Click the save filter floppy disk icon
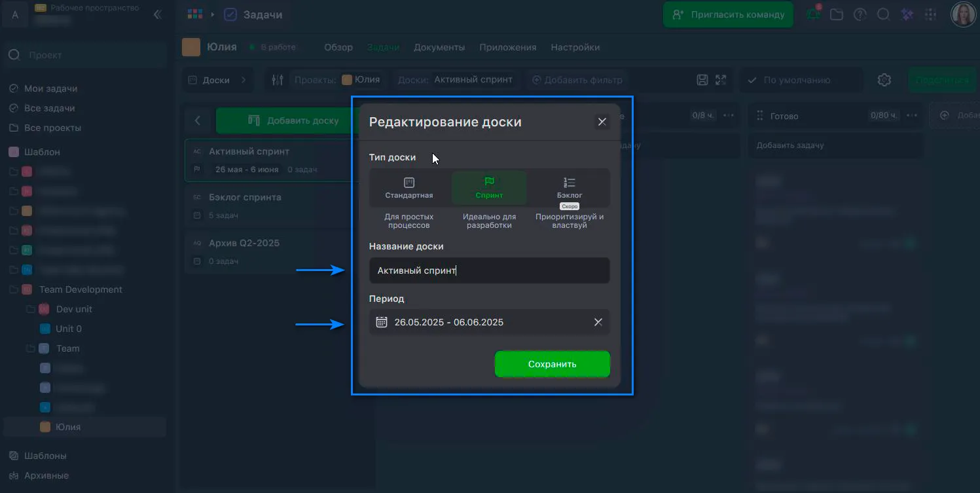 click(702, 80)
